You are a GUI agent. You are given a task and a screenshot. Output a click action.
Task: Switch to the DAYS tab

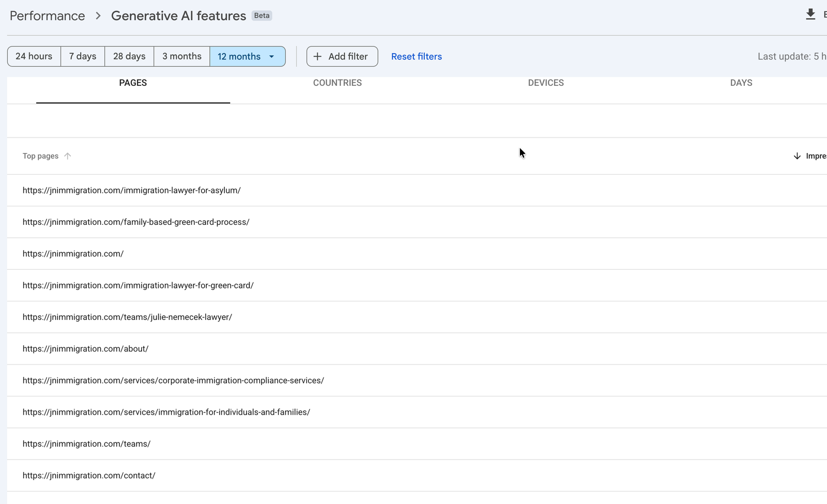(741, 83)
